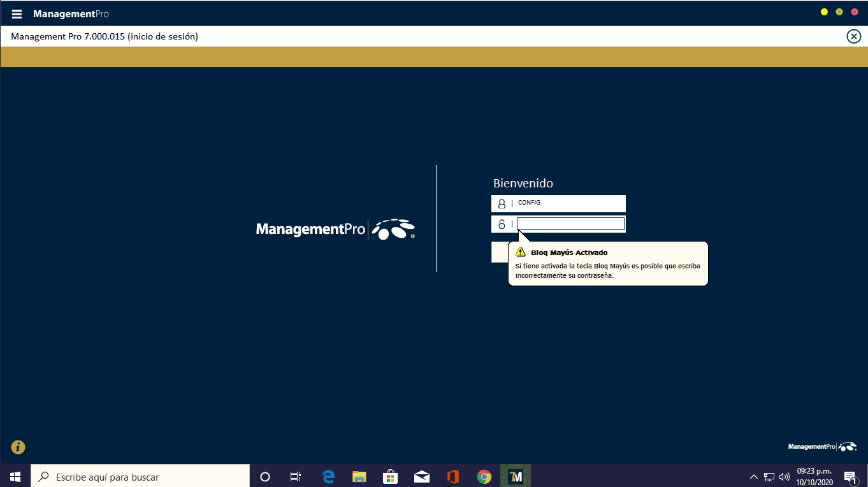This screenshot has height=487, width=868.
Task: Open the ManagementPro app in the taskbar
Action: [516, 477]
